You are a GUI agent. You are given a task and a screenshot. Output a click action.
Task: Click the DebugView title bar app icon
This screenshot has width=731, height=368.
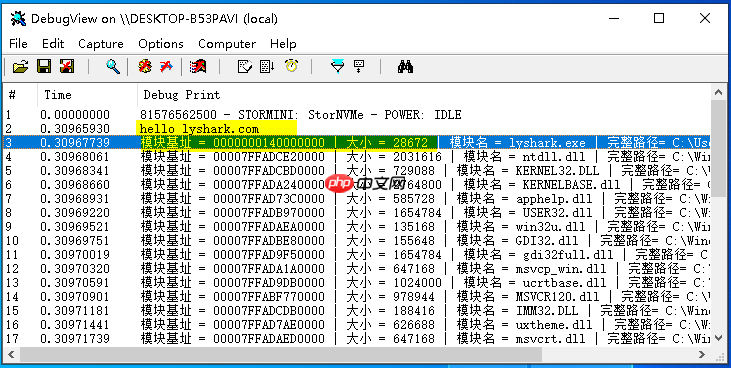point(18,19)
